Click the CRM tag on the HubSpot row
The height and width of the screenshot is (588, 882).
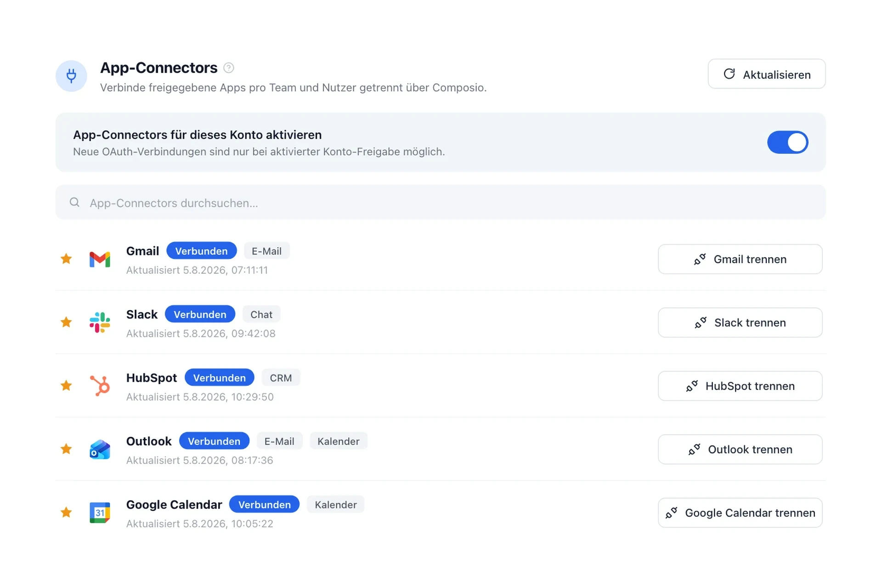point(281,378)
